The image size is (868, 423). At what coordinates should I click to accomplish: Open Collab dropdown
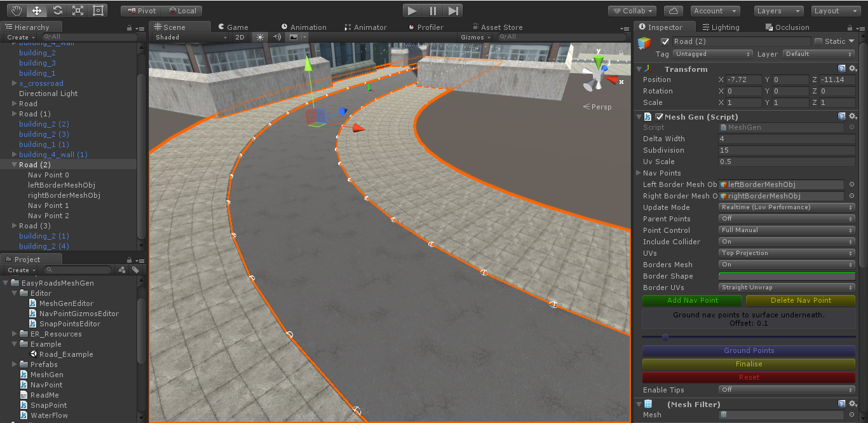pos(634,11)
